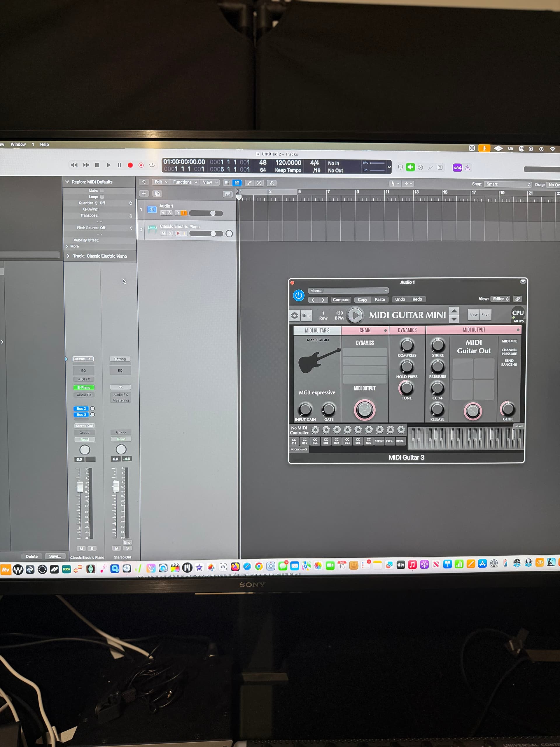Expand the Track: Classic Electric Piano section
Screen dimensions: 560x747
pyautogui.click(x=68, y=256)
